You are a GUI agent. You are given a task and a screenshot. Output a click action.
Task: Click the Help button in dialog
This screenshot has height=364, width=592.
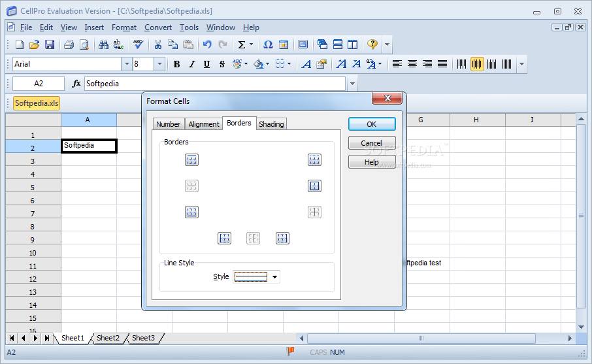pyautogui.click(x=372, y=162)
